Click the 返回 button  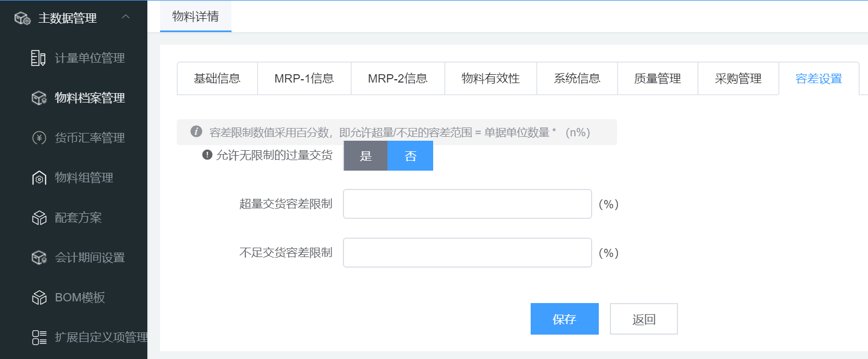coord(644,319)
